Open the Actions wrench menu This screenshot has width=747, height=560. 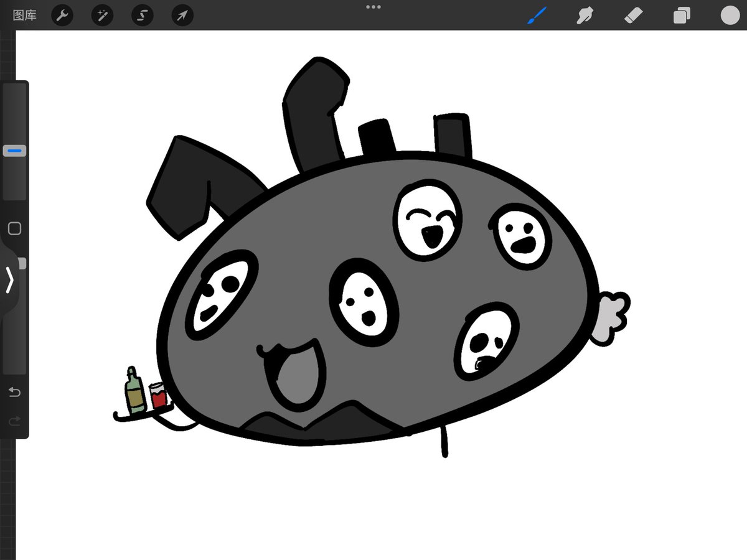click(62, 15)
